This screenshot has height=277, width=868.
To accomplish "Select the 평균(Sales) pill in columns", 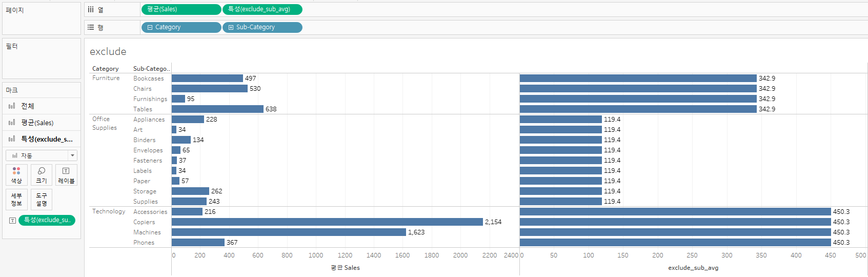I will [x=181, y=9].
